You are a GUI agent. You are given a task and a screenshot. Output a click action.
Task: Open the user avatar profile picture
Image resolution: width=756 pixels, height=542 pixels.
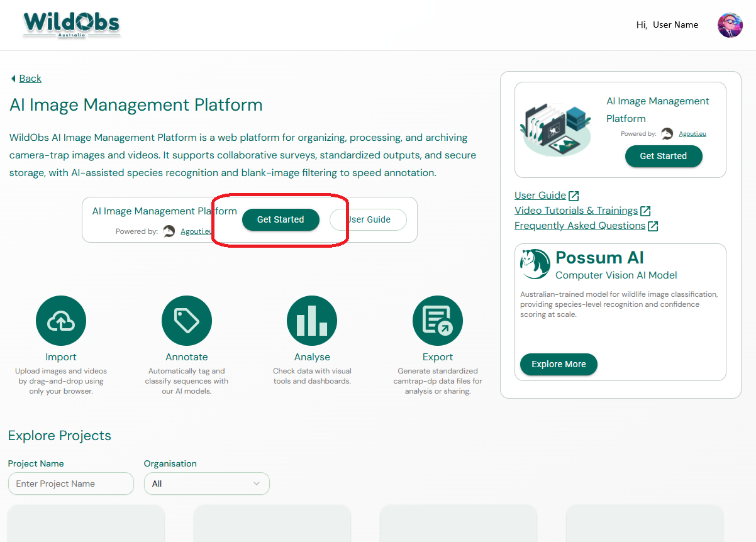pos(730,25)
